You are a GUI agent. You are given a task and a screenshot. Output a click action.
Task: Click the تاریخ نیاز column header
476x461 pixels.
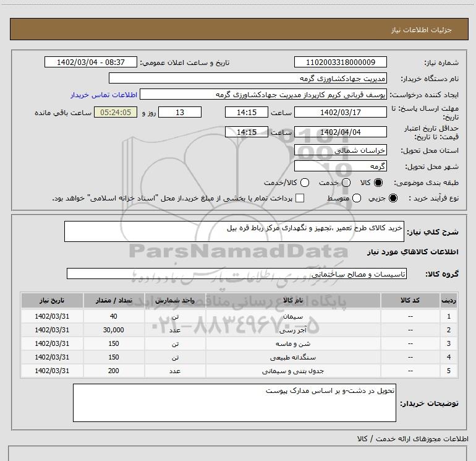[52, 300]
